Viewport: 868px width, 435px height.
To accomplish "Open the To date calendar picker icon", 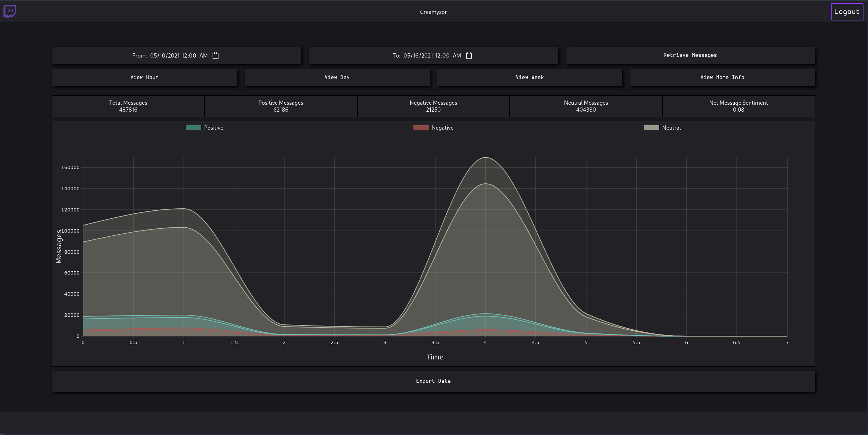I will [x=469, y=55].
